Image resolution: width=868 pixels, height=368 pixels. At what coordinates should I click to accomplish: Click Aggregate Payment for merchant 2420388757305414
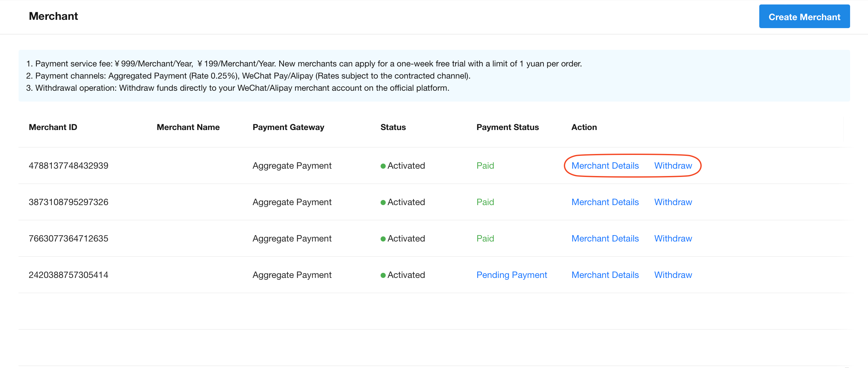(x=292, y=275)
